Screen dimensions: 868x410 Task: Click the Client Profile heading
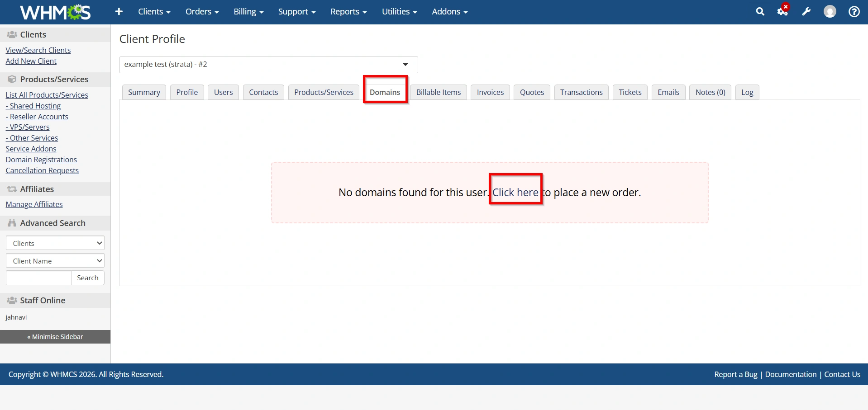152,39
